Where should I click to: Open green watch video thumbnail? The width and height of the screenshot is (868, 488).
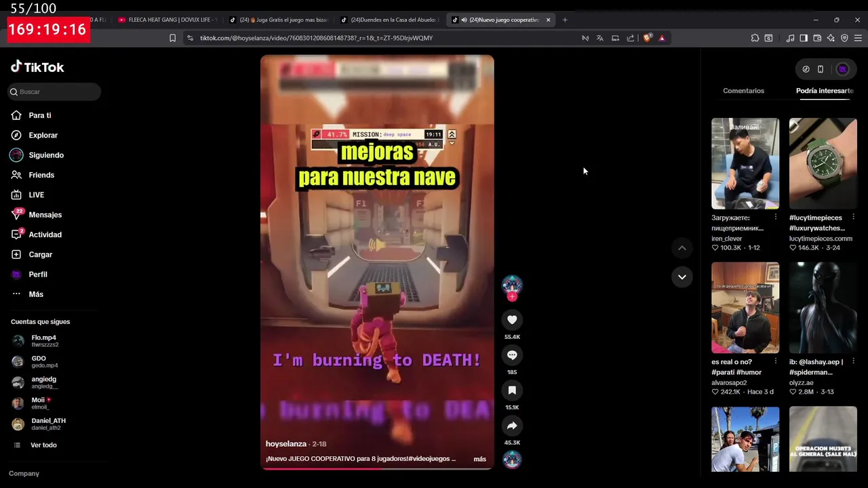823,163
